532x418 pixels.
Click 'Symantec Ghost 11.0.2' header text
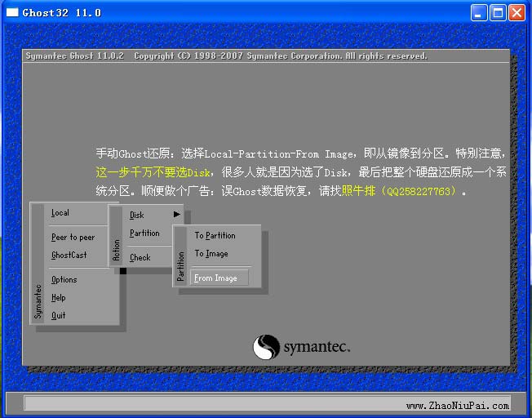coord(75,56)
